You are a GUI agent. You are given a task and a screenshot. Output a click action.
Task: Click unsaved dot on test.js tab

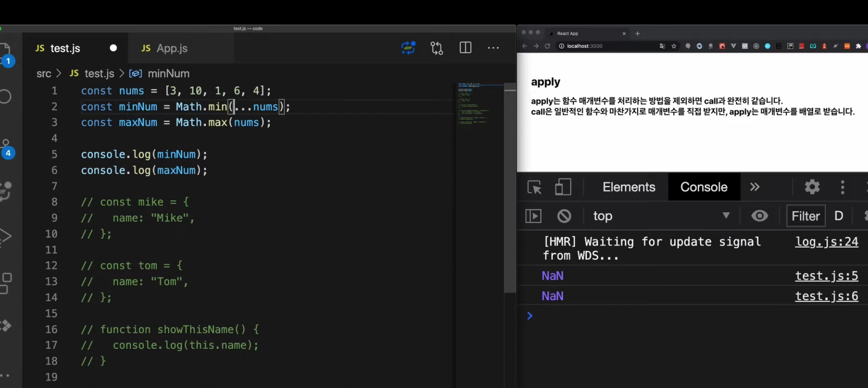coord(113,48)
